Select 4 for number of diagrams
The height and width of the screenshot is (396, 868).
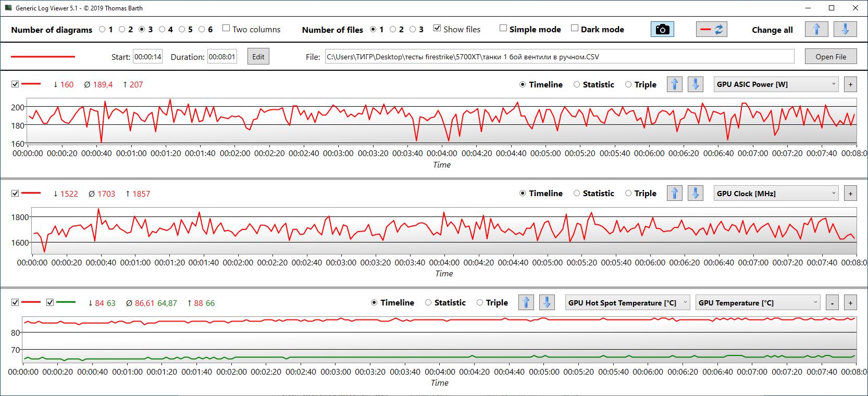[x=162, y=30]
